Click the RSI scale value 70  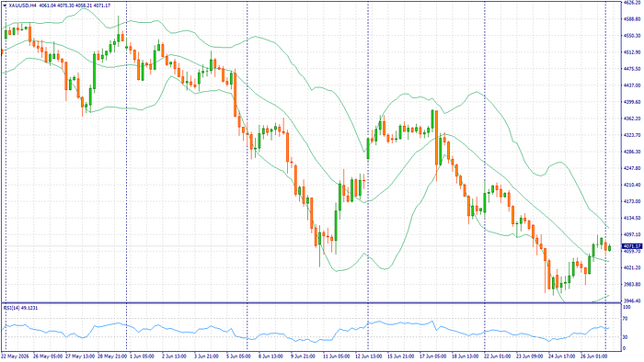[x=626, y=318]
